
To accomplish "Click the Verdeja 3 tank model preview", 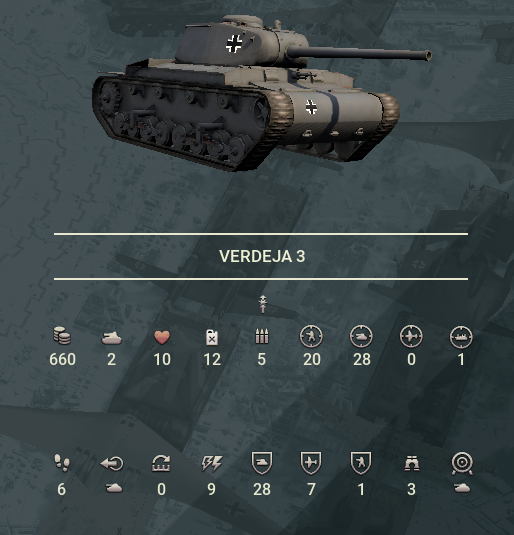I will tap(261, 92).
